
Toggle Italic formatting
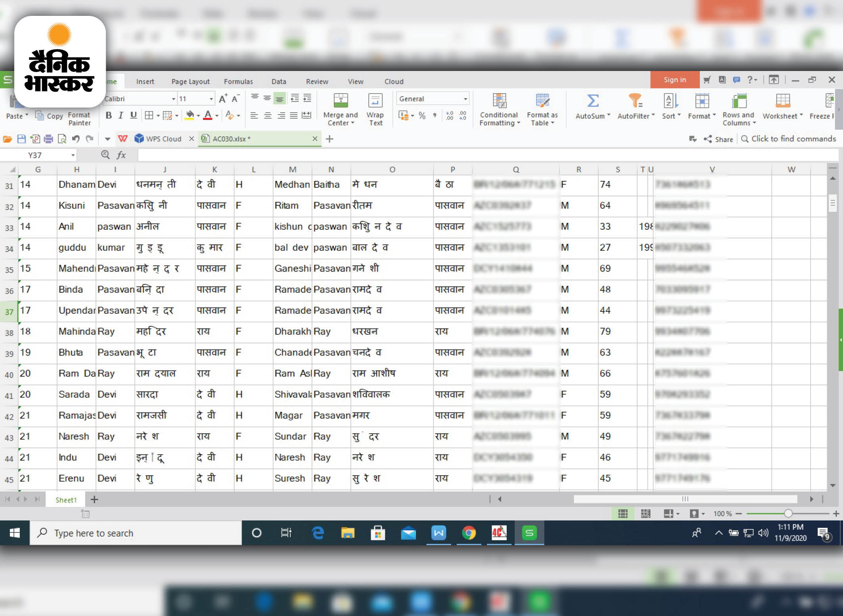click(121, 115)
